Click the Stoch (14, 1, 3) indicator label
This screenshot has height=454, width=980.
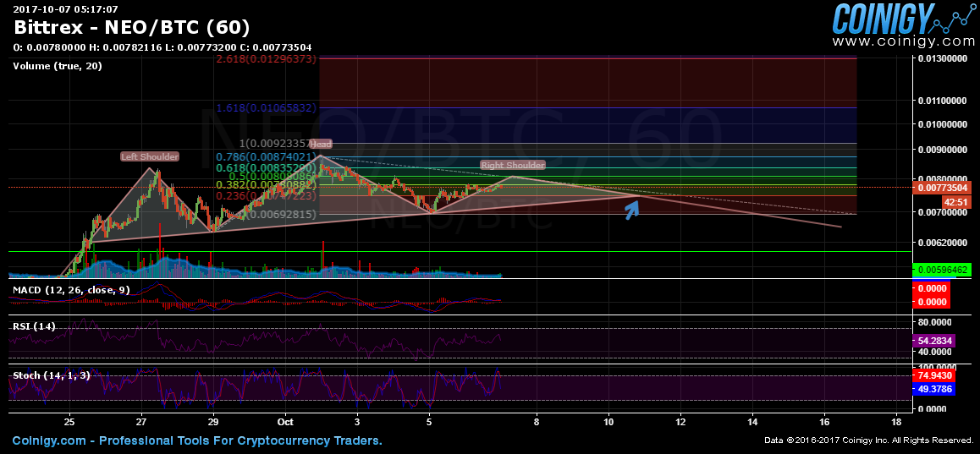pyautogui.click(x=52, y=375)
